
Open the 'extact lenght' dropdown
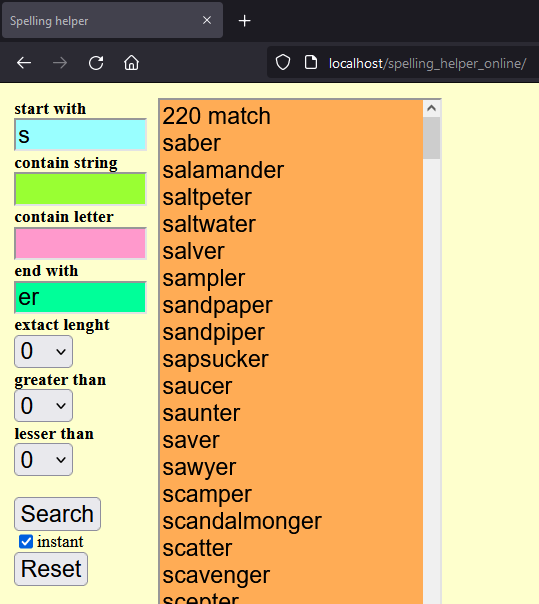point(44,351)
